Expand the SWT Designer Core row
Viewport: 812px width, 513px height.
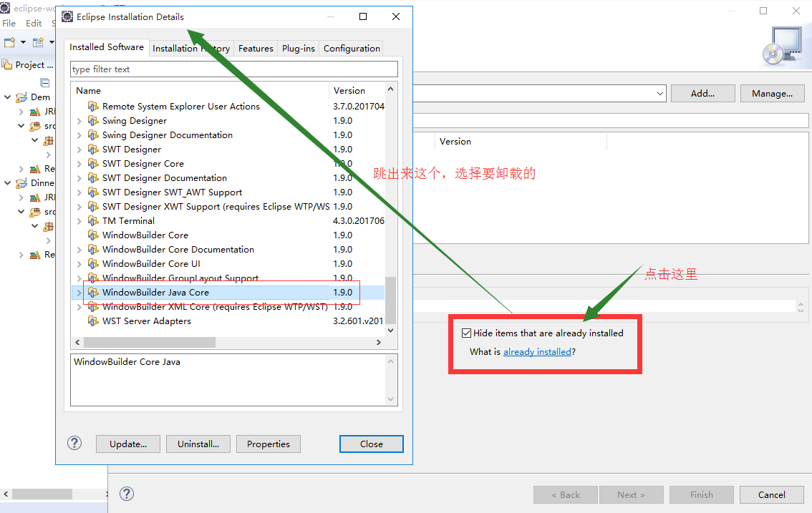point(79,164)
